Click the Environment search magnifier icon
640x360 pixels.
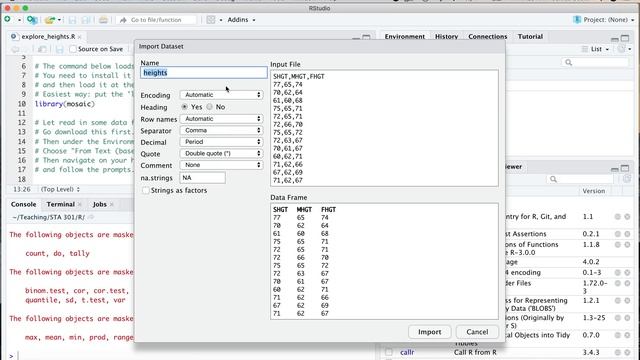pyautogui.click(x=569, y=62)
